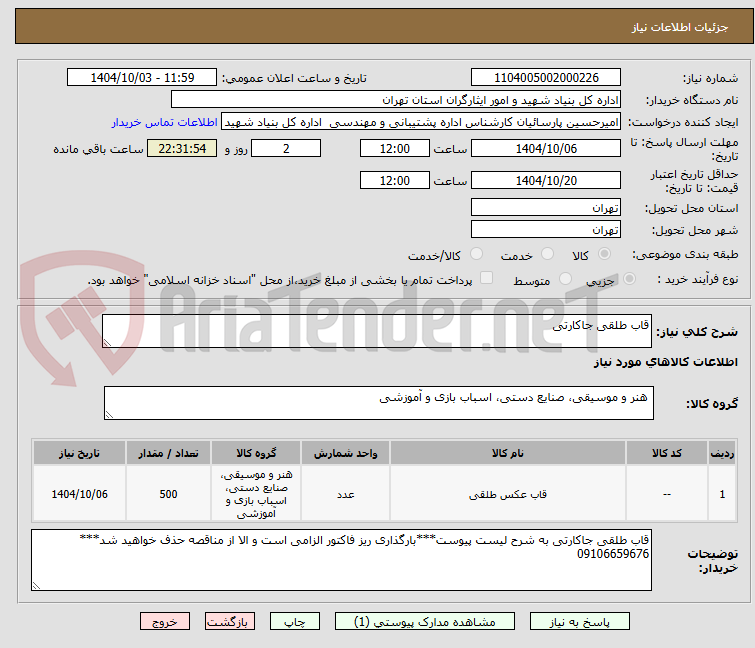Image resolution: width=755 pixels, height=648 pixels.
Task: Click the شهر محل تحویل field تهران
Action: pyautogui.click(x=546, y=230)
